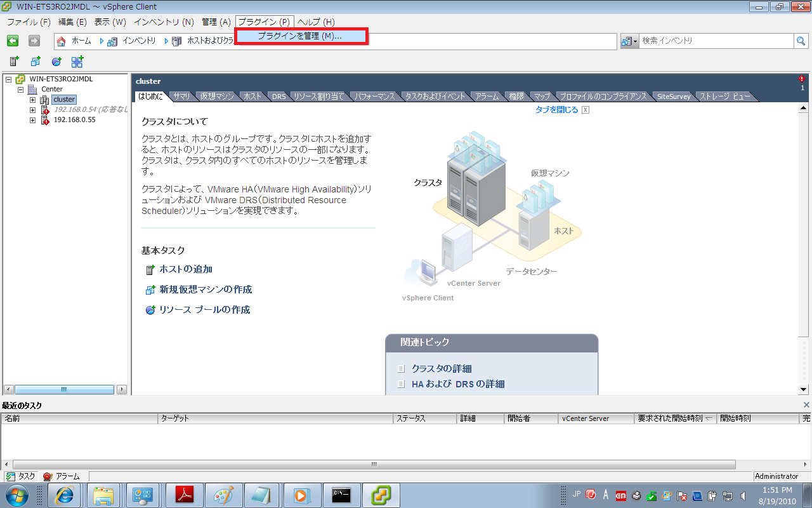Viewport: 812px width, 508px height.
Task: Click the green back navigation arrow
Action: pos(13,41)
